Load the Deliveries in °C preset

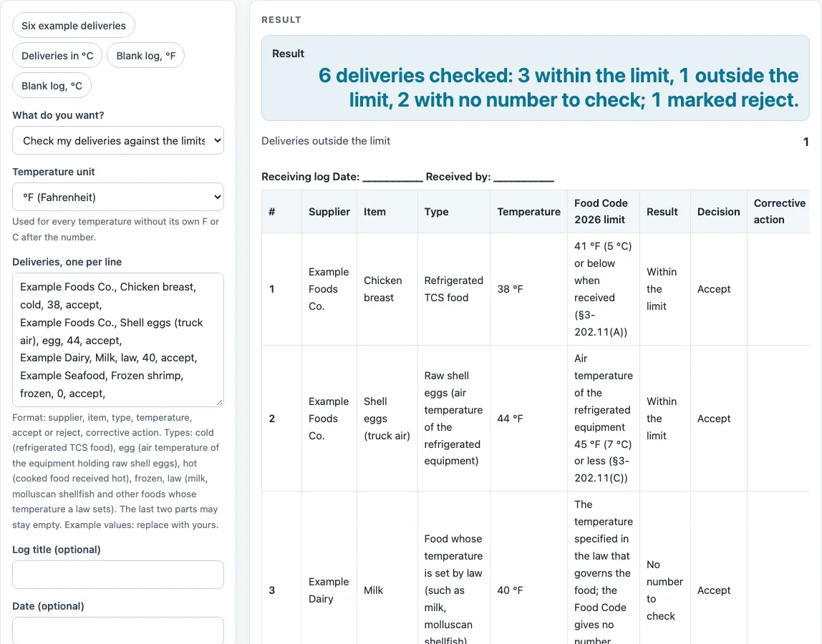[x=57, y=56]
